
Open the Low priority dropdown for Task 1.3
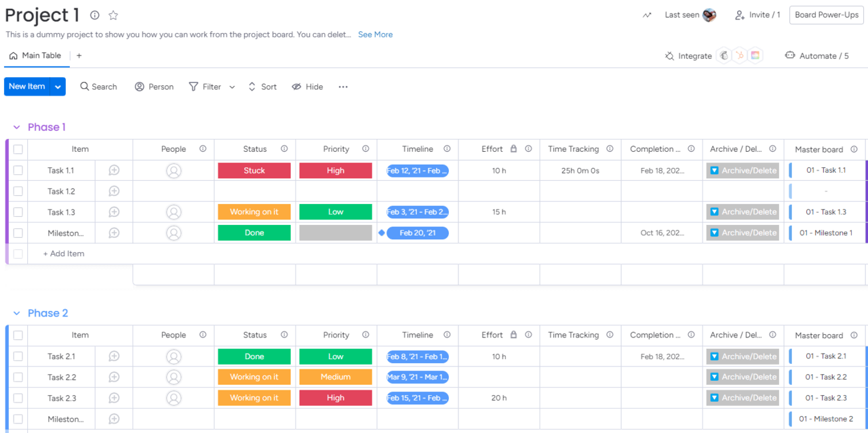pyautogui.click(x=336, y=212)
